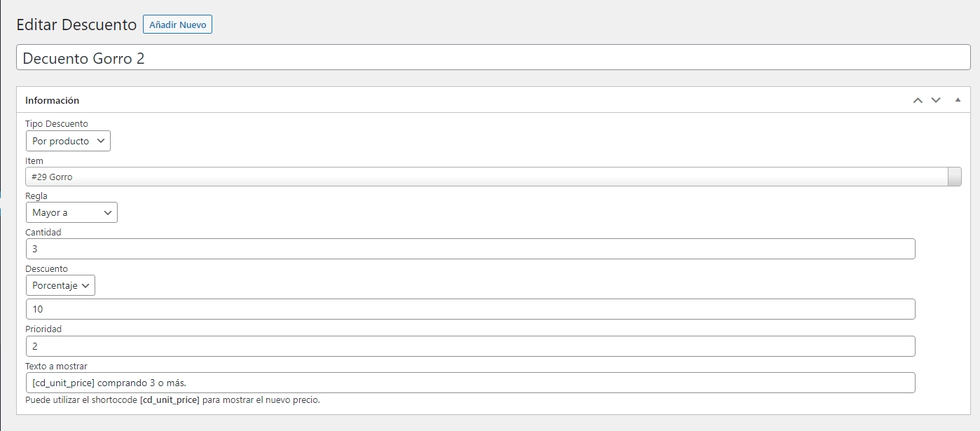Viewport: 980px width, 431px height.
Task: Click the Editar Descuento page heading
Action: [x=76, y=25]
